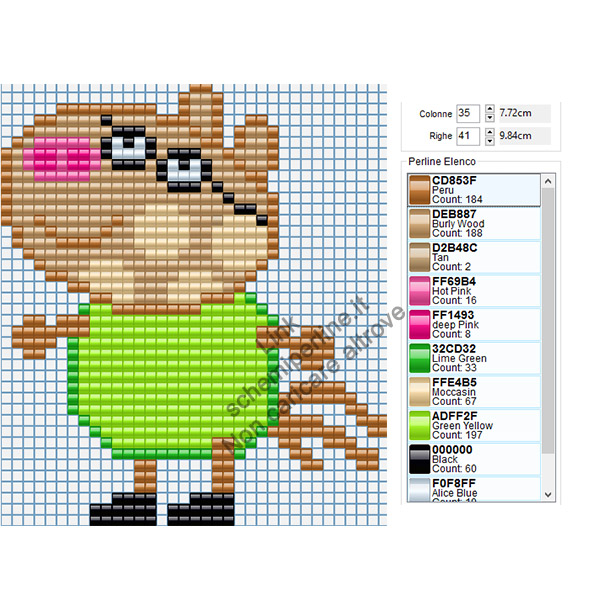Click the bead list scrollbar thumb

[548, 321]
